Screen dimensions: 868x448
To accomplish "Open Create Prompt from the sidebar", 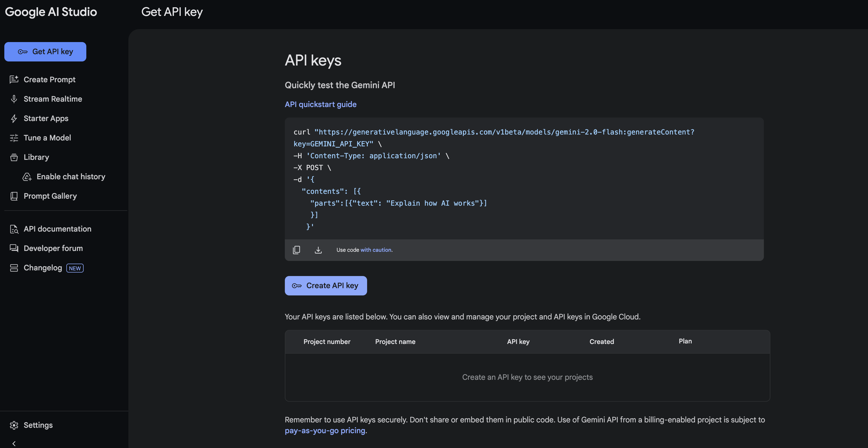I will [x=50, y=80].
